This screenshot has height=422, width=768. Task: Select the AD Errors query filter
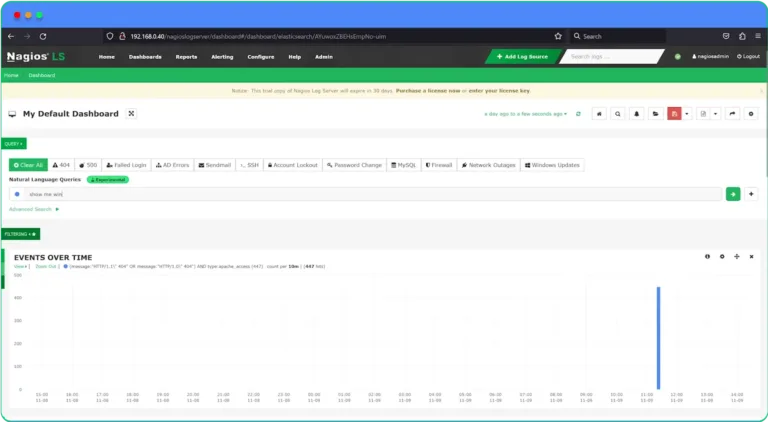click(x=172, y=165)
